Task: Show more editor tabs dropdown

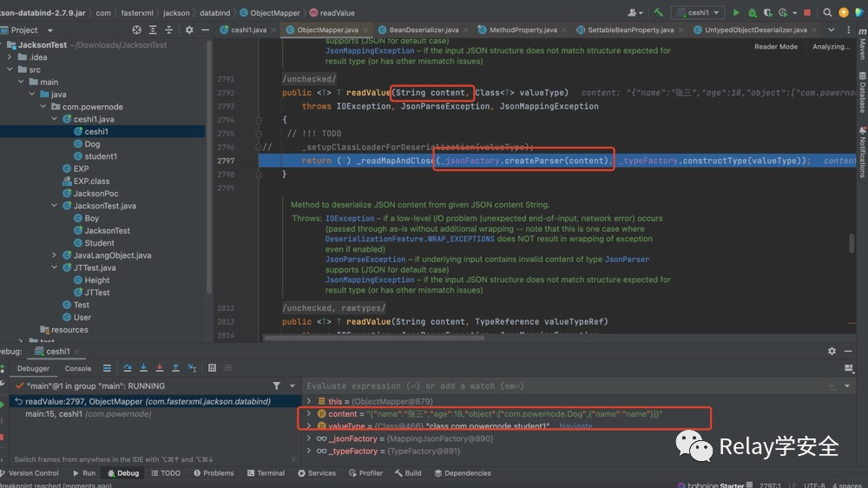Action: pos(832,30)
